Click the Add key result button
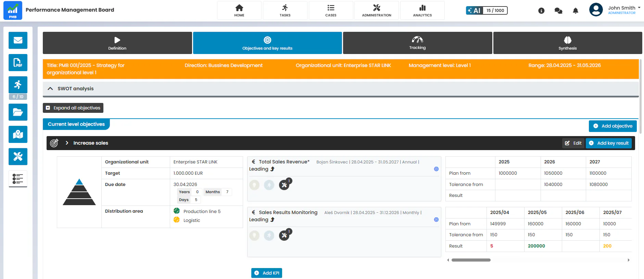The image size is (644, 279). [x=609, y=143]
